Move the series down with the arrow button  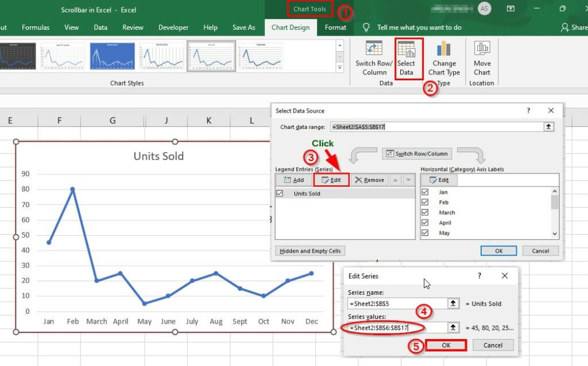click(x=408, y=180)
